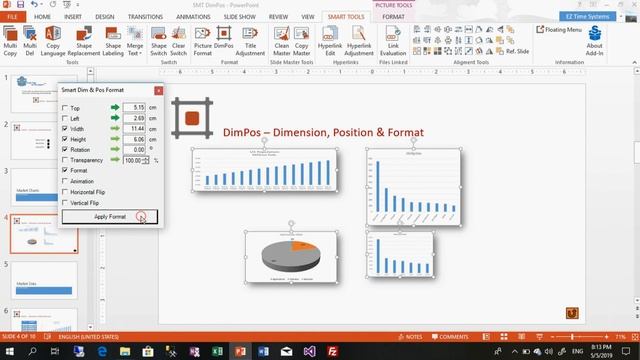Select the Copy Master tool
This screenshot has height=360, width=640.
click(x=301, y=41)
